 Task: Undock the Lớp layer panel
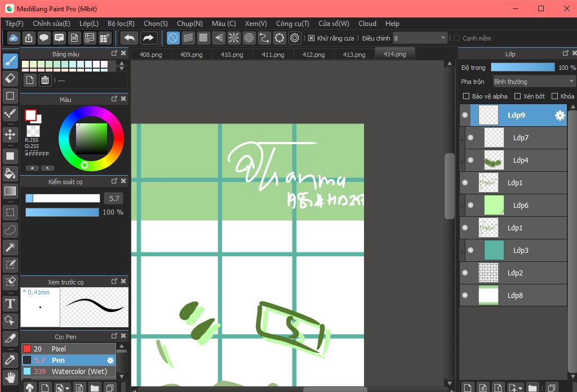tap(566, 54)
